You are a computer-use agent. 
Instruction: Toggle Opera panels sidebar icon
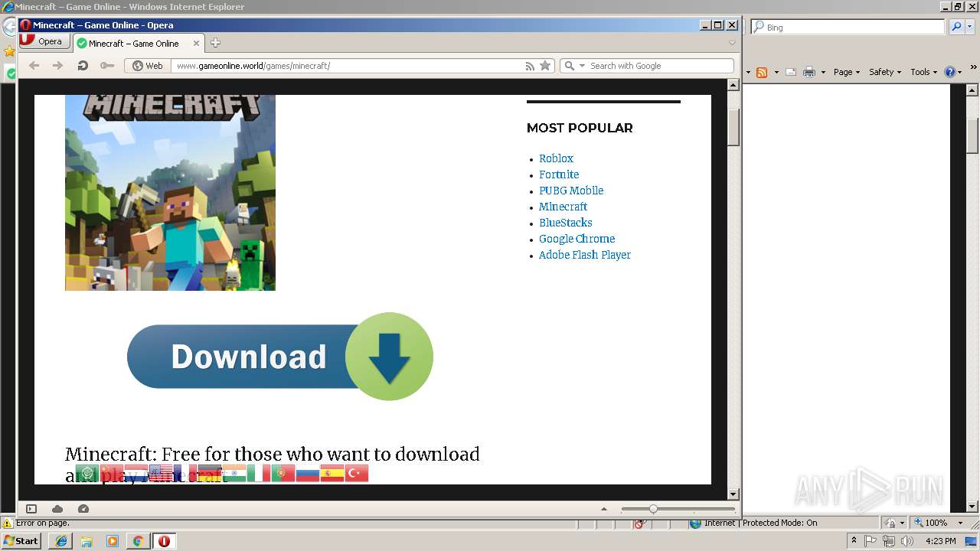[x=31, y=509]
